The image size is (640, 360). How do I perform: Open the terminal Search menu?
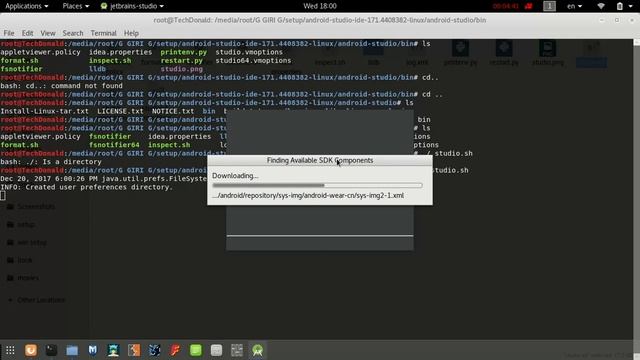tap(73, 33)
